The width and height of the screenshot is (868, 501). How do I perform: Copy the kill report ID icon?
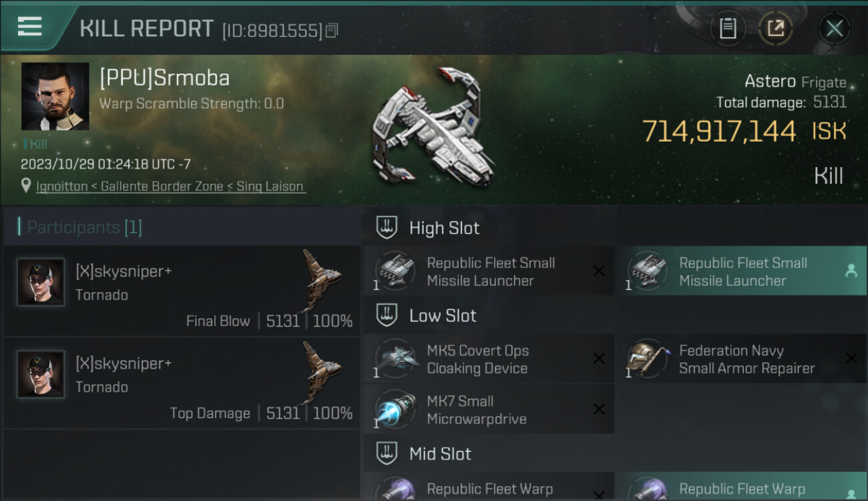coord(332,31)
